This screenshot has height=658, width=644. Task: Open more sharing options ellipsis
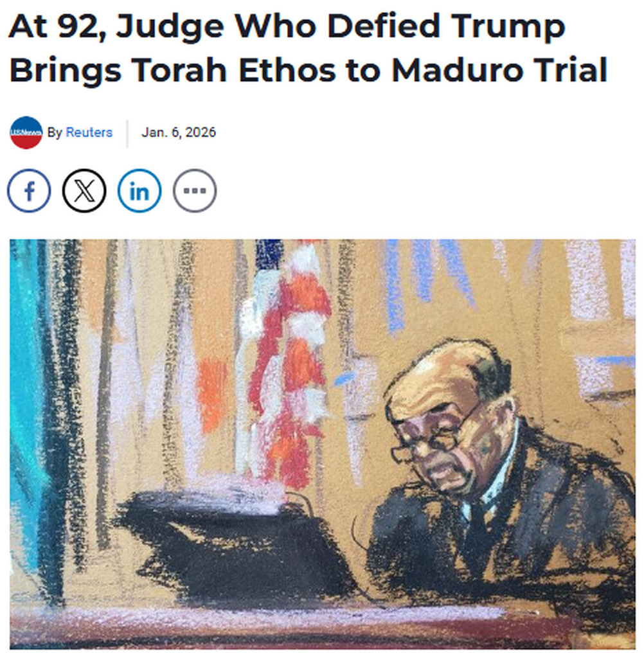(195, 191)
